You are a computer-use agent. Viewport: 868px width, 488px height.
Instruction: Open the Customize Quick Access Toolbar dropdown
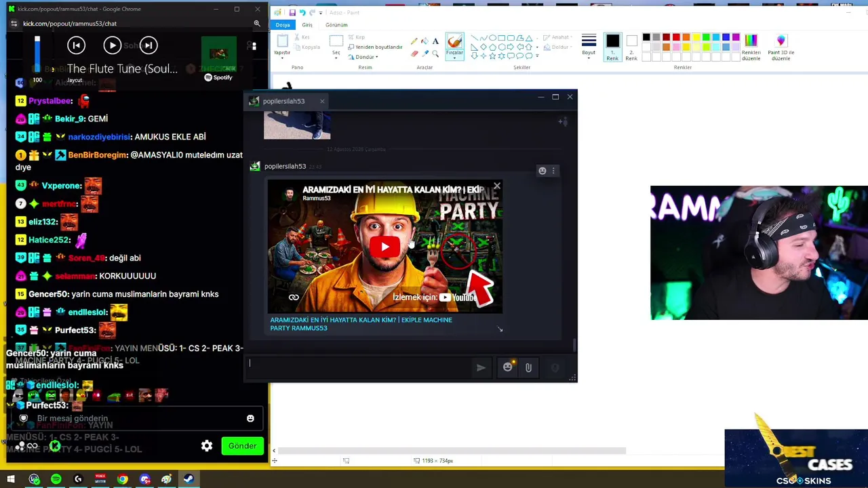tap(321, 12)
